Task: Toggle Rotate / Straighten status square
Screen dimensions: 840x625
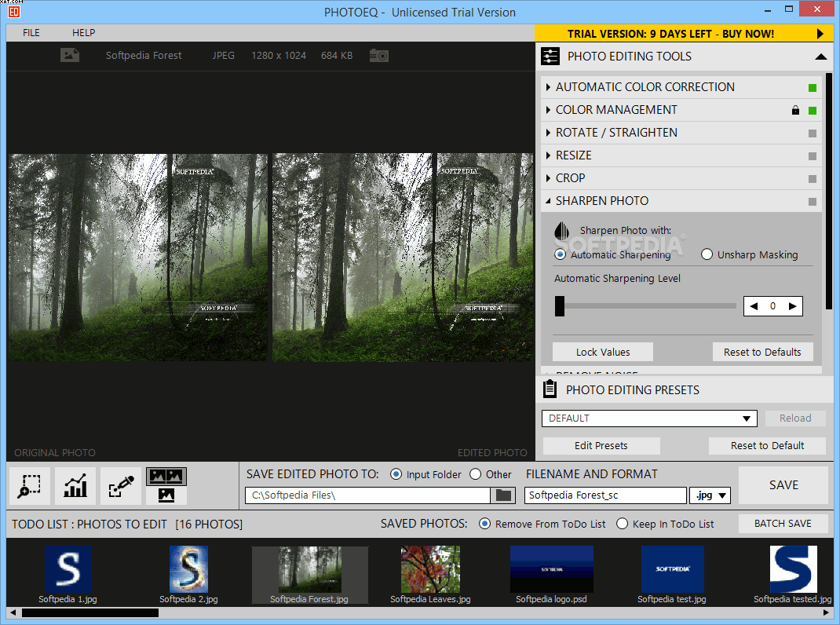Action: [813, 133]
